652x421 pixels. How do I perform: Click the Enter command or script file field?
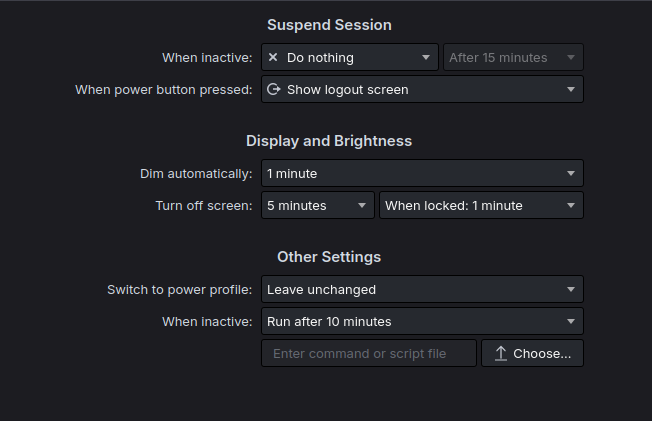pyautogui.click(x=368, y=354)
